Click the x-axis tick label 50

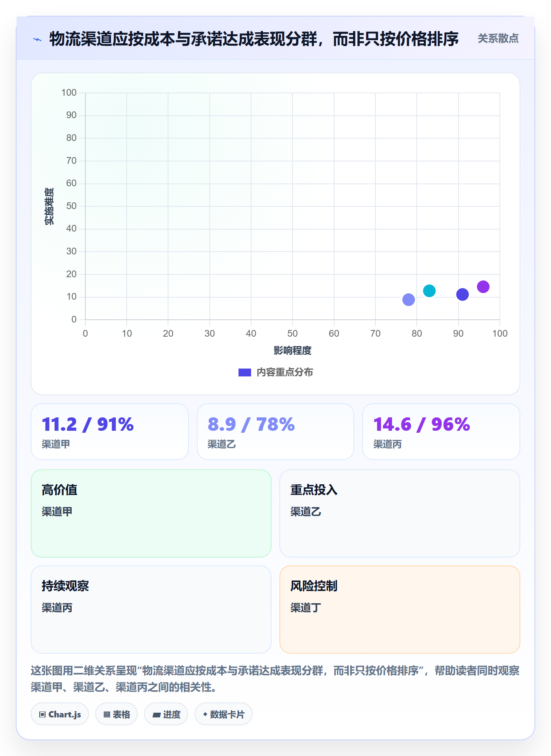tap(292, 334)
